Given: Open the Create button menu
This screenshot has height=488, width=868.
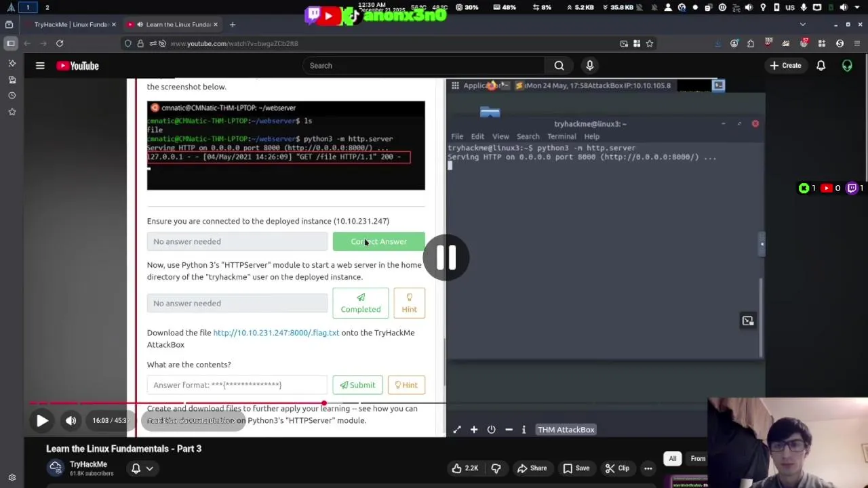Looking at the screenshot, I should pos(786,66).
